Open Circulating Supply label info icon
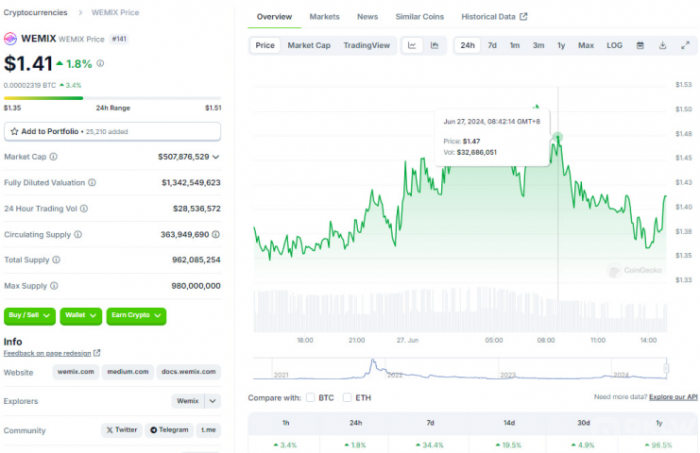 pos(78,234)
